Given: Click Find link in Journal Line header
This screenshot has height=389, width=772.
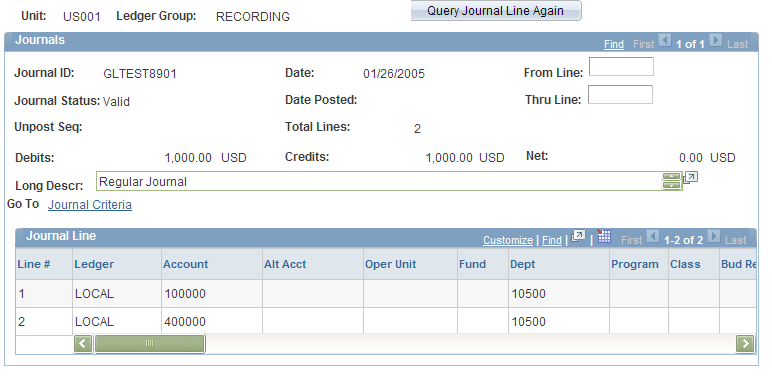Looking at the screenshot, I should pyautogui.click(x=552, y=240).
